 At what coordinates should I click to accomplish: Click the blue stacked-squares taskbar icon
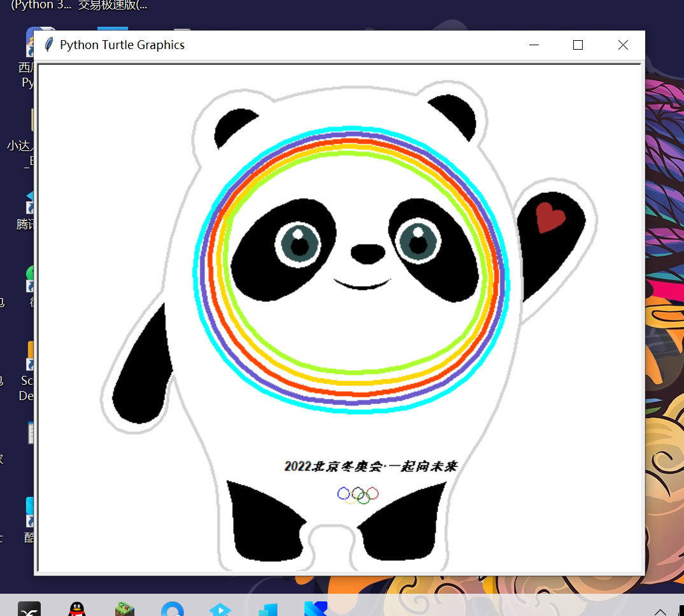click(268, 609)
